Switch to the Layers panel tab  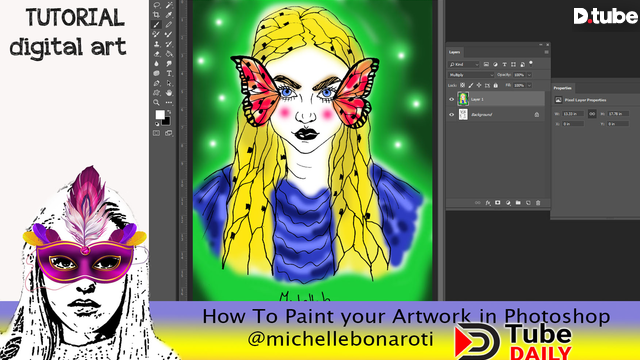(454, 52)
